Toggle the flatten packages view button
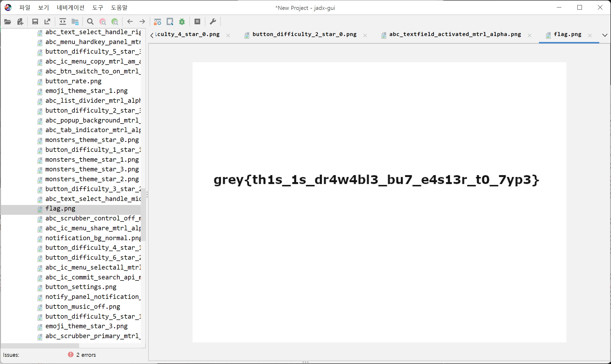Image resolution: width=611 pixels, height=364 pixels. (75, 22)
